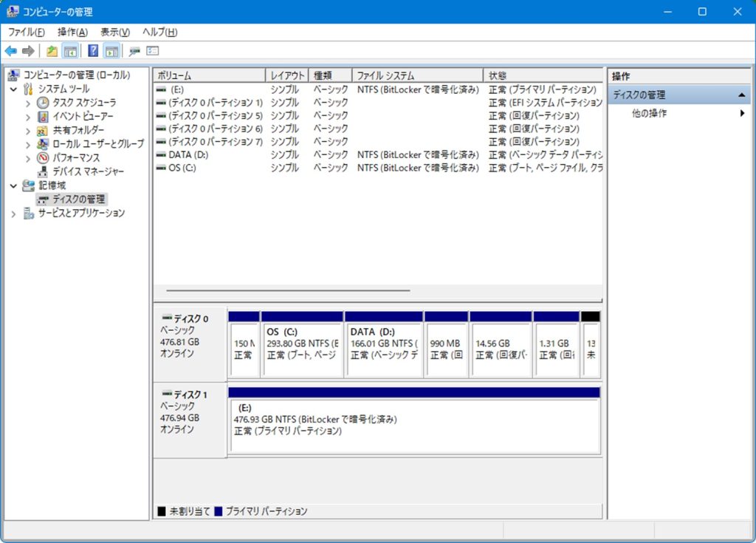Click the Forward arrow toolbar icon

[28, 51]
